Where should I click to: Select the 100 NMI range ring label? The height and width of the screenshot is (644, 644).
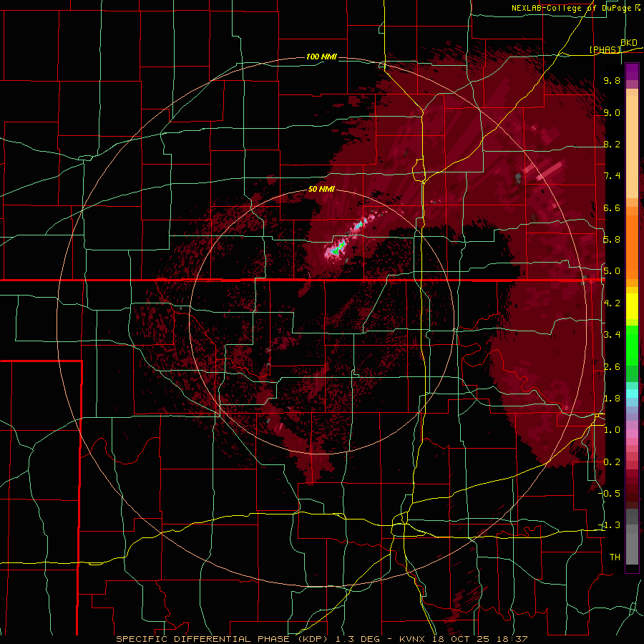pos(321,57)
